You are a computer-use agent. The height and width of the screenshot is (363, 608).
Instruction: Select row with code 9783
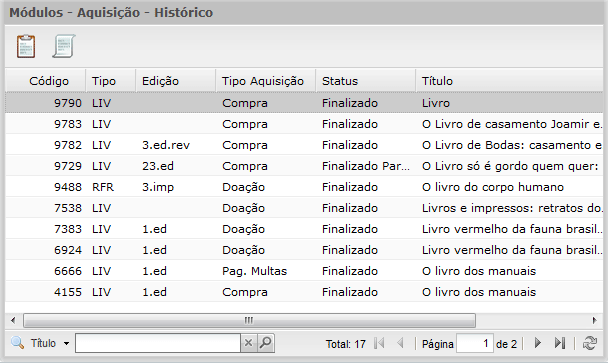304,124
